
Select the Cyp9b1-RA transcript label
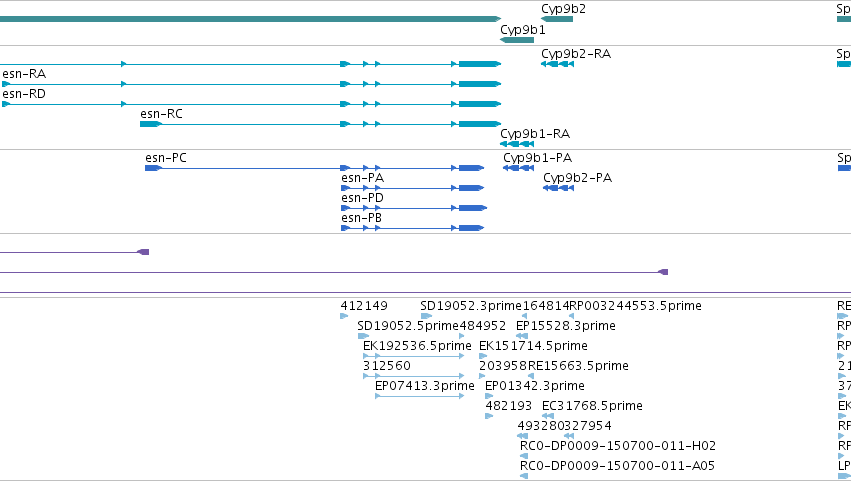pos(535,134)
